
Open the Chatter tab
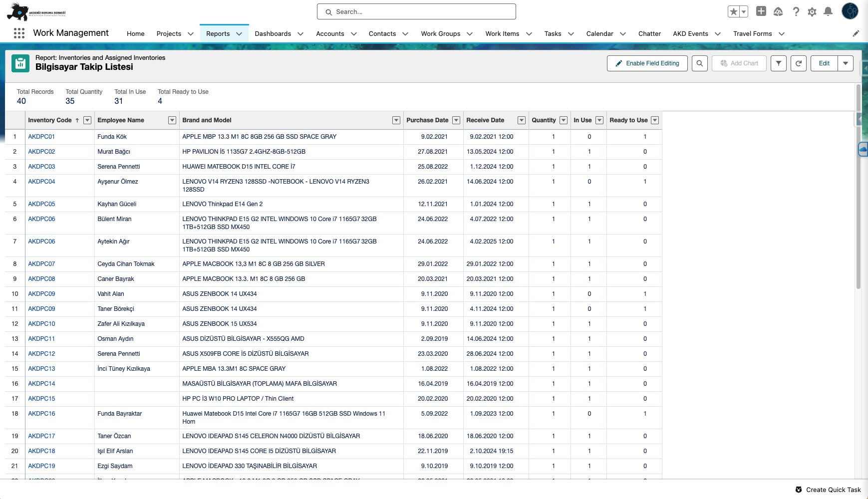click(649, 33)
